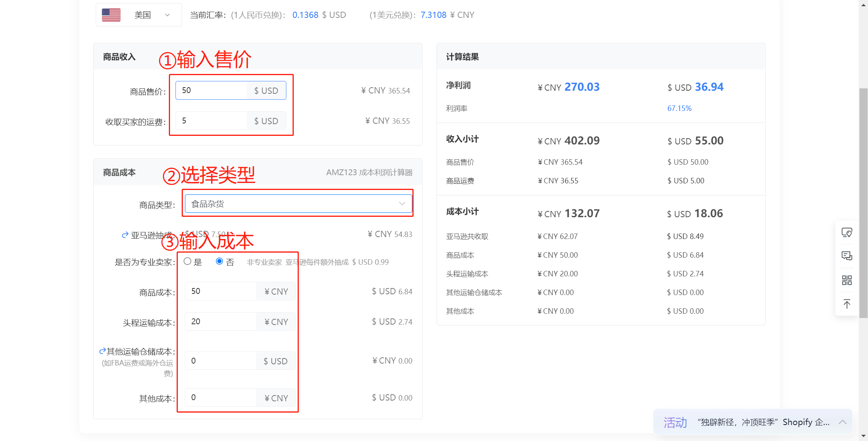The height and width of the screenshot is (441, 868).
Task: Select 否 for professional seller
Action: pyautogui.click(x=219, y=262)
